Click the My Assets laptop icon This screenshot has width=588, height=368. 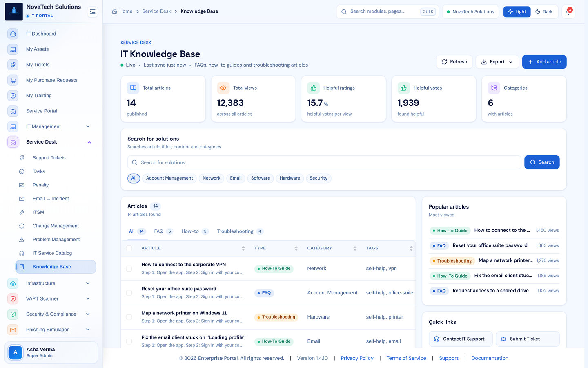13,49
